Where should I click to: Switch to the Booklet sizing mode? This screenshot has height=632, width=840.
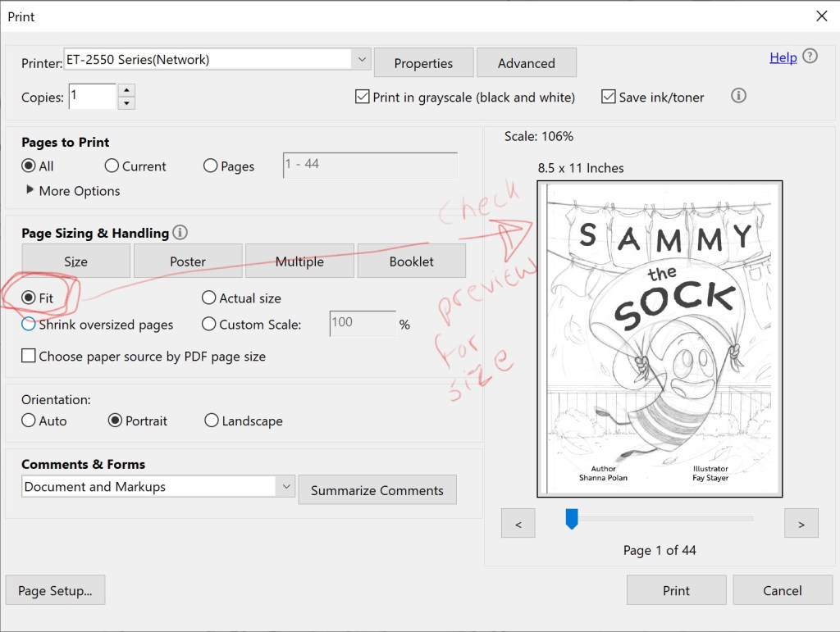tap(411, 261)
